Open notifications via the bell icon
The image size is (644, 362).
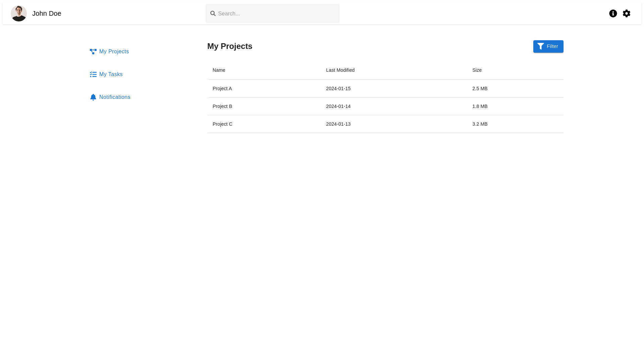coord(93,97)
